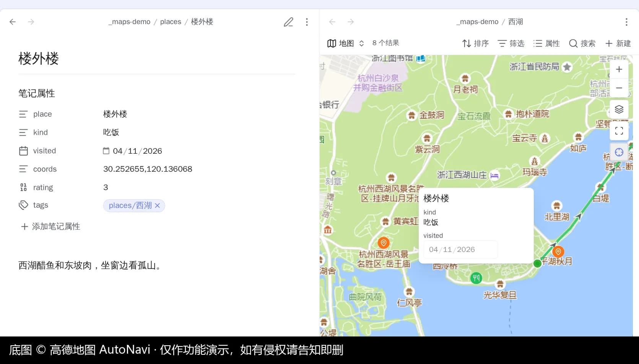Screen dimensions: 639x364
Task: Click the rating property number icon
Action: point(23,187)
